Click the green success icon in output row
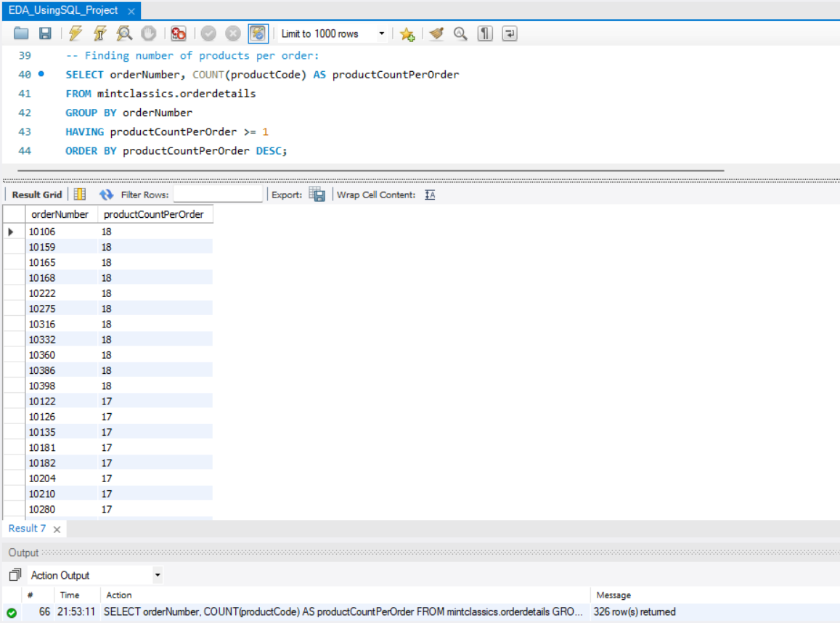840x623 pixels. [12, 612]
